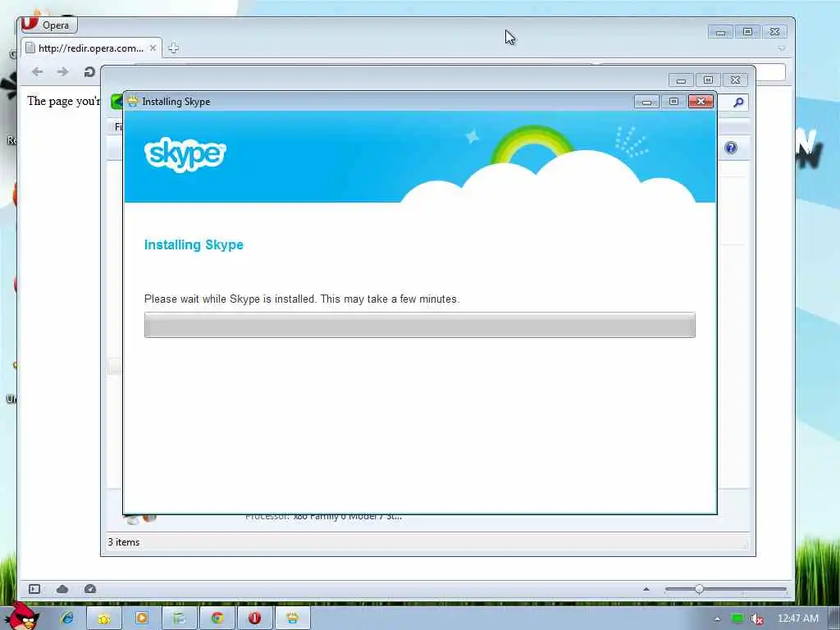Open Google Chrome from taskbar
Viewport: 840px width, 630px height.
(x=217, y=619)
